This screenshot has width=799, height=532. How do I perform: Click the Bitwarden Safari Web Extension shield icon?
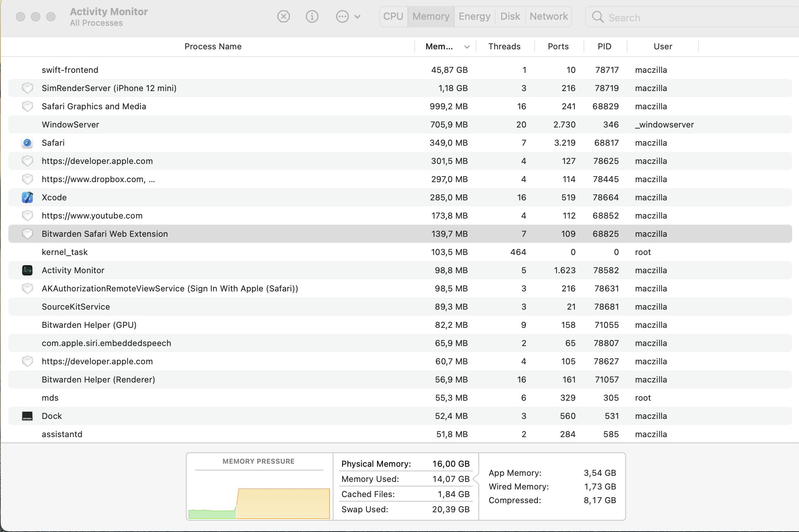27,234
